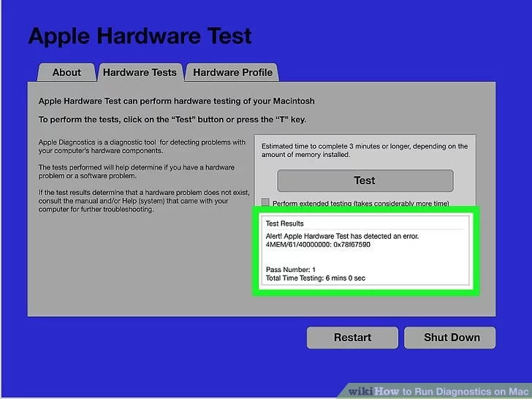Click 'If the test results determine' paragraph
Screen dimensions: 532x399
[x=144, y=201]
